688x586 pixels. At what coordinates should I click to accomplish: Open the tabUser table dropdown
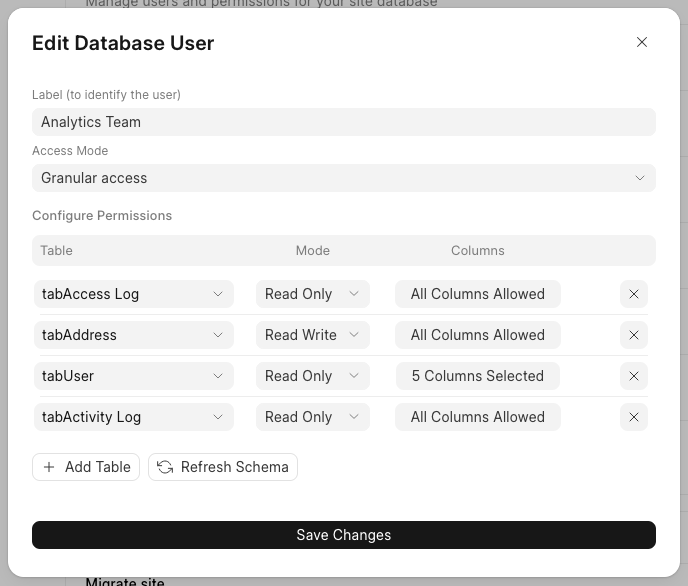point(133,376)
